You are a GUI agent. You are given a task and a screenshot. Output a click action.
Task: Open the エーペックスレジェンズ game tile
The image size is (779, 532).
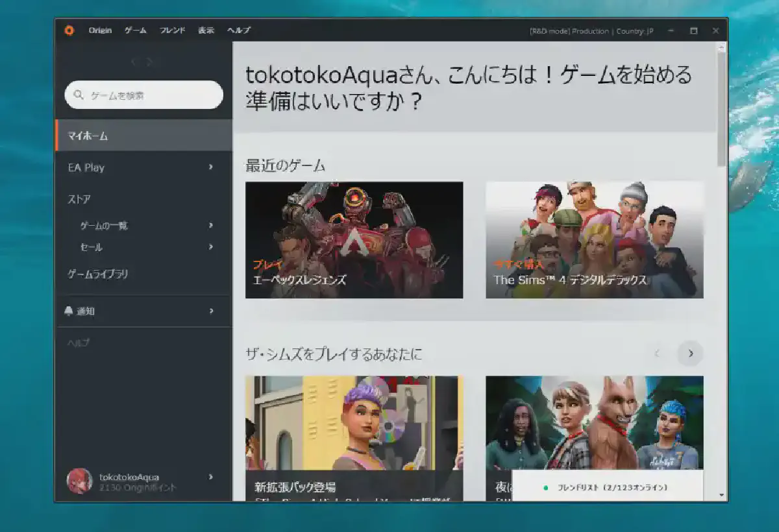pyautogui.click(x=354, y=240)
